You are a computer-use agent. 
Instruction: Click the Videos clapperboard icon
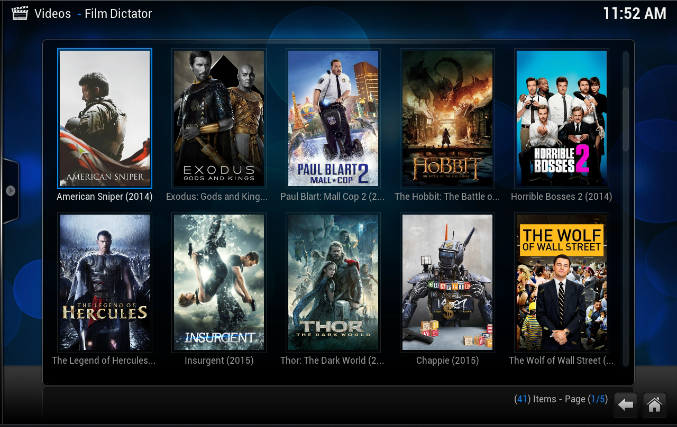pyautogui.click(x=20, y=13)
